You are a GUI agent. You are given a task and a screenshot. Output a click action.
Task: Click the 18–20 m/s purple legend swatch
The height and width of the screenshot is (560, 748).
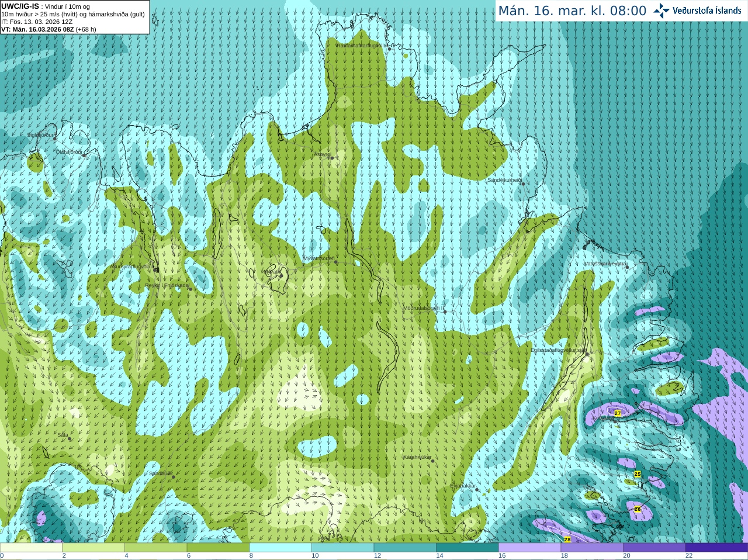[x=592, y=548]
